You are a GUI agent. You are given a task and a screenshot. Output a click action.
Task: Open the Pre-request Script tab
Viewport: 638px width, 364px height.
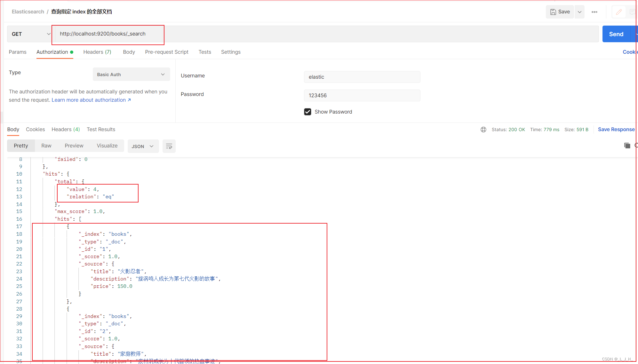pyautogui.click(x=166, y=52)
